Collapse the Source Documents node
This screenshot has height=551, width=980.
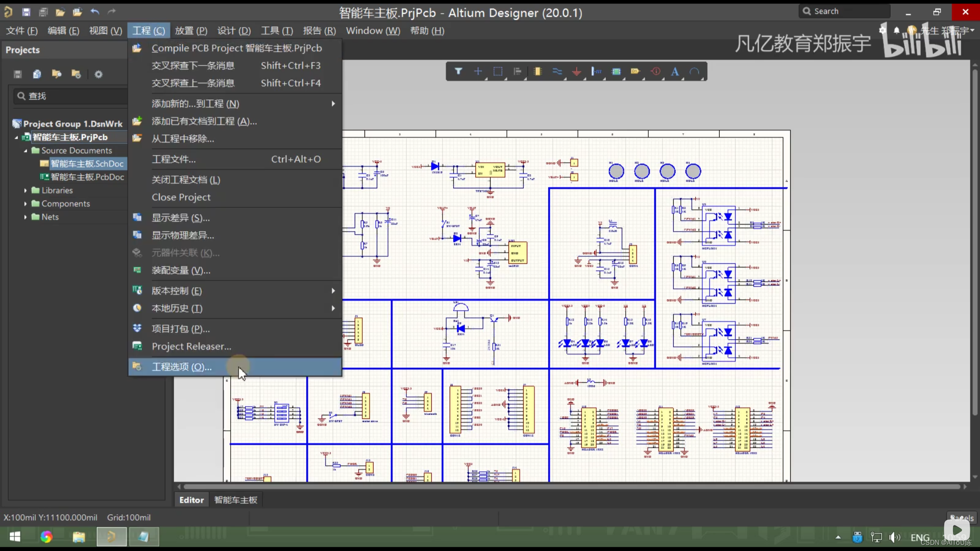point(25,150)
